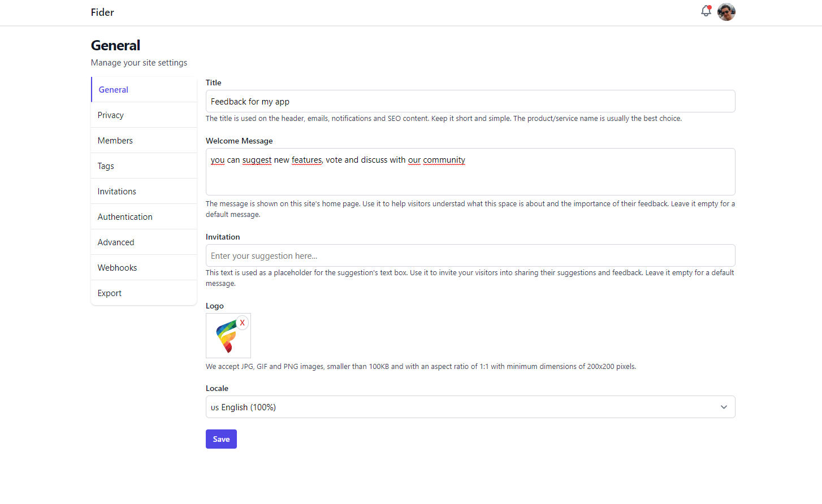Save the site settings
This screenshot has width=822, height=504.
tap(221, 438)
